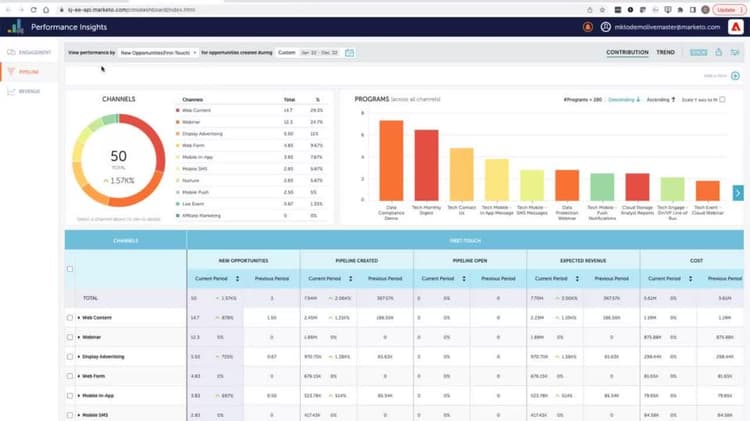This screenshot has height=421, width=750.
Task: Click browser share page icon
Action: click(589, 10)
